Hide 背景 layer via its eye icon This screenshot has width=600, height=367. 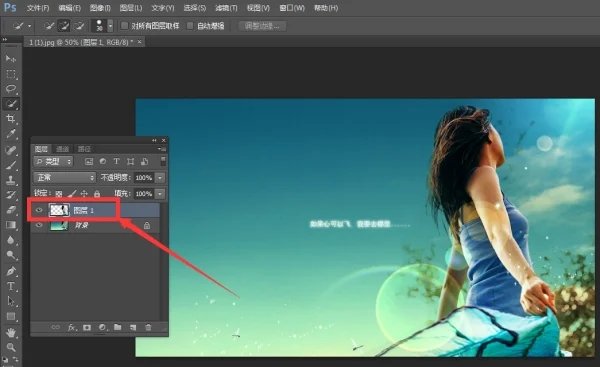click(39, 225)
